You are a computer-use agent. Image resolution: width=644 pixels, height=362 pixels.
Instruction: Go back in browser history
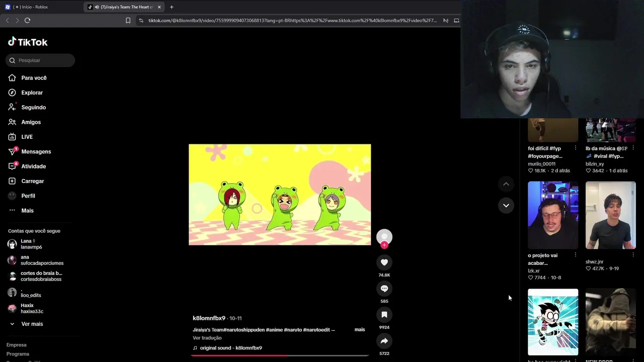tap(7, 20)
